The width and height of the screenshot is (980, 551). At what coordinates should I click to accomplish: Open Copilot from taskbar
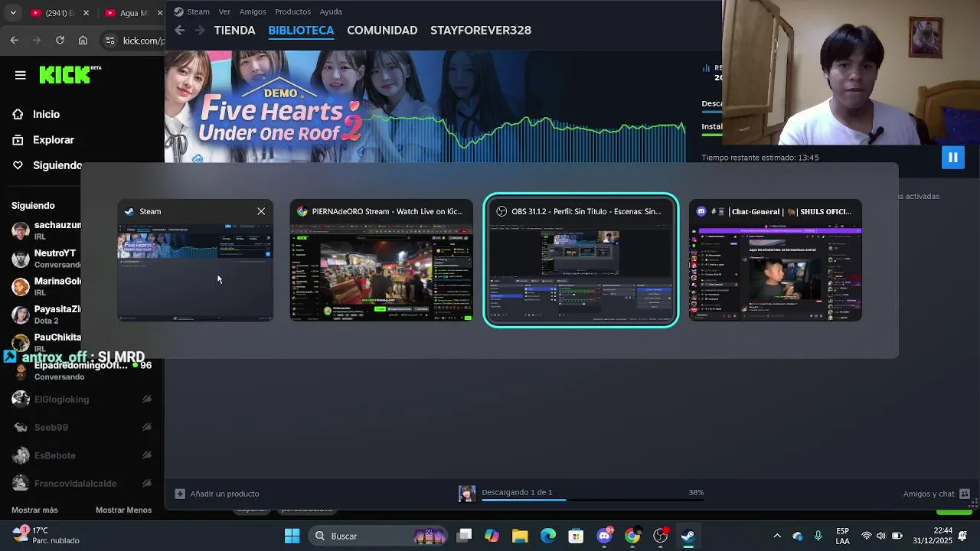click(492, 536)
